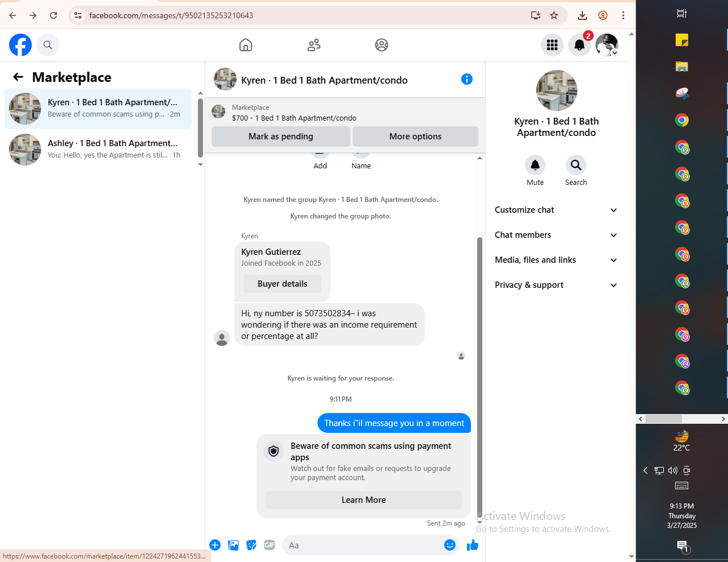The image size is (728, 562).
Task: Expand Media, files and links section
Action: (x=556, y=260)
